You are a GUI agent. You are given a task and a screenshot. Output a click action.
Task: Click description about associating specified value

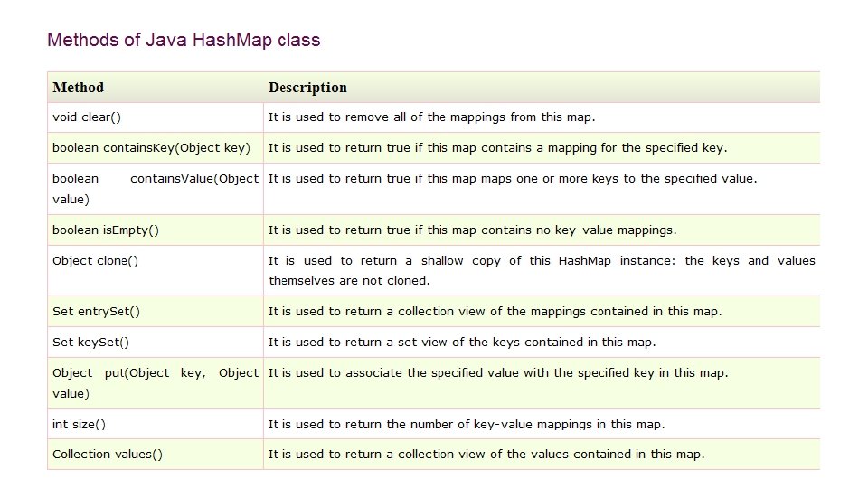tap(498, 373)
